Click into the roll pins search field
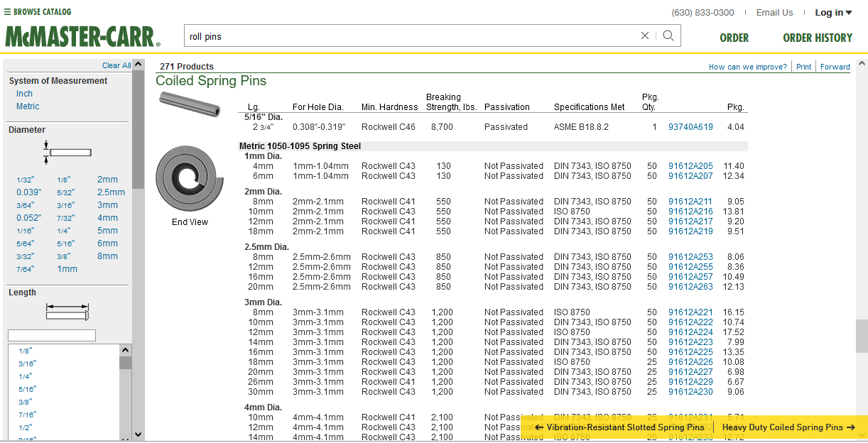 click(412, 36)
